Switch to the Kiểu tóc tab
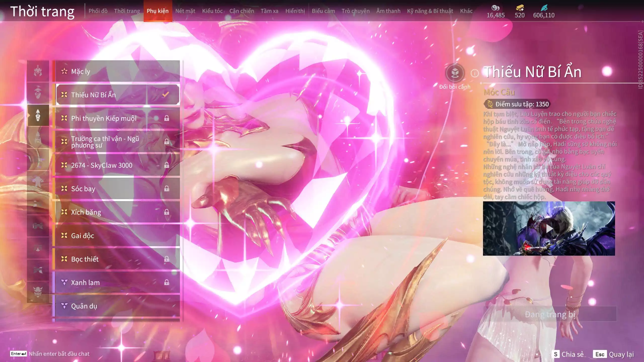The image size is (644, 362). (212, 11)
